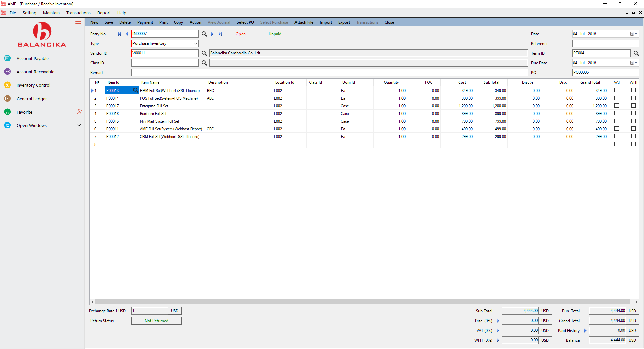
Task: Open Transactions menu in menu bar
Action: (x=78, y=13)
